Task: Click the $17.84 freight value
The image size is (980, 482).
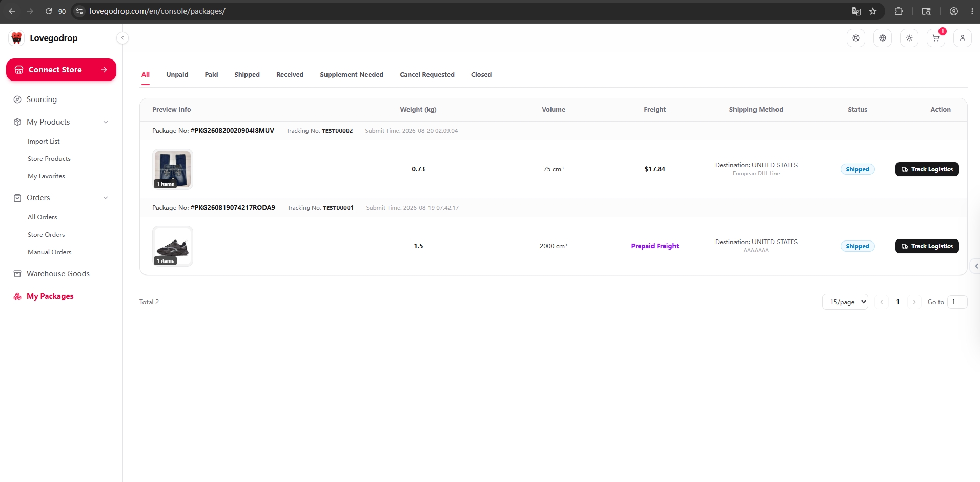Action: click(x=655, y=169)
